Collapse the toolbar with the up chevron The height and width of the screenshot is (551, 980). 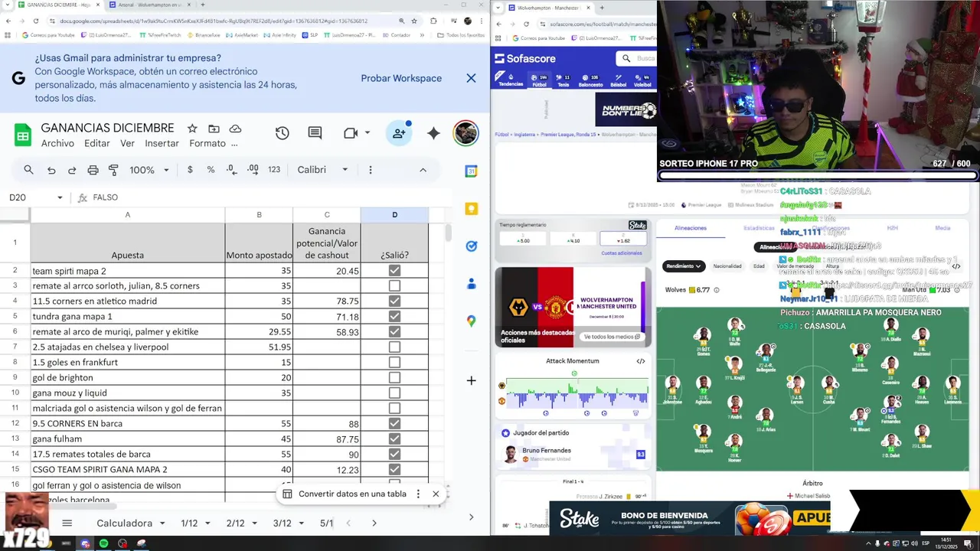423,170
